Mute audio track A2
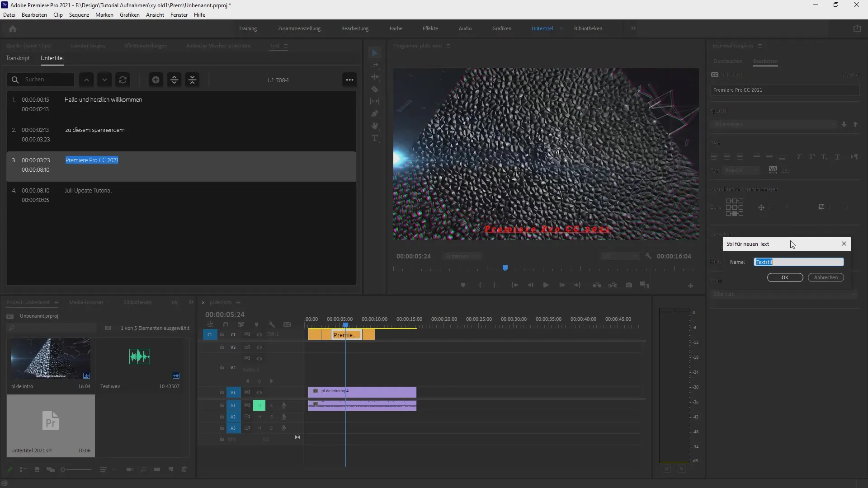 [x=259, y=417]
